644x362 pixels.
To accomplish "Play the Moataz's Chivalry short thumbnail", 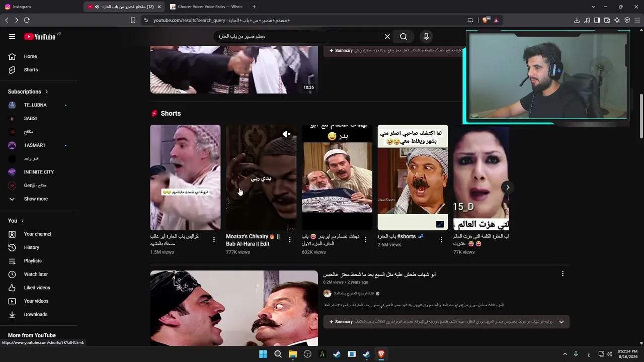I will [x=261, y=177].
